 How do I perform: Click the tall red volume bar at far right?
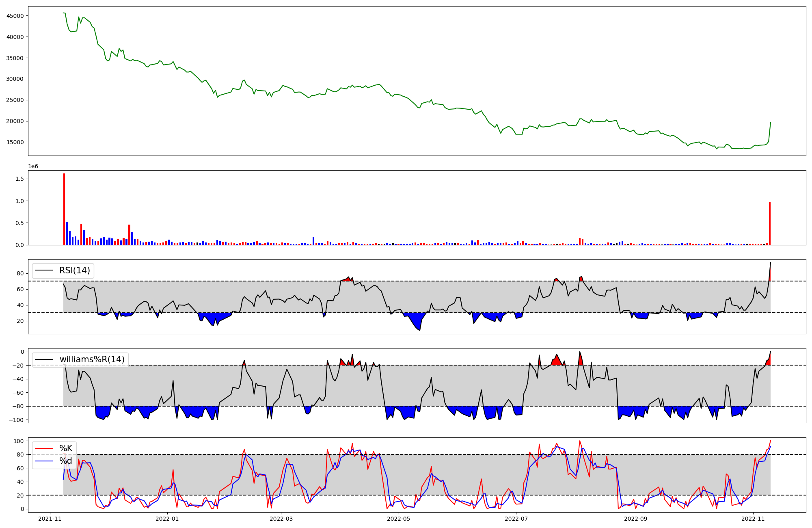pos(769,223)
